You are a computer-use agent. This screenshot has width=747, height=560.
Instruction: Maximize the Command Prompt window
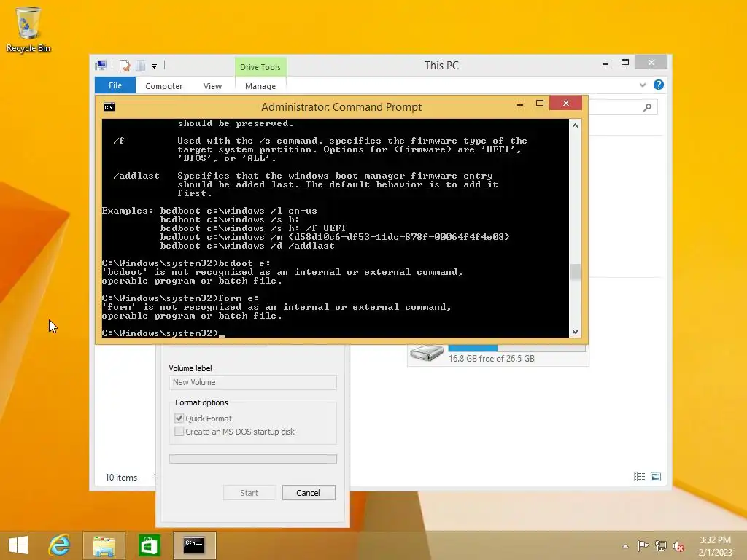point(539,104)
